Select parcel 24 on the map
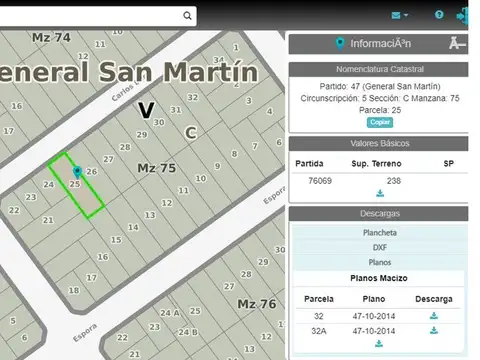The width and height of the screenshot is (480, 360). (49, 184)
